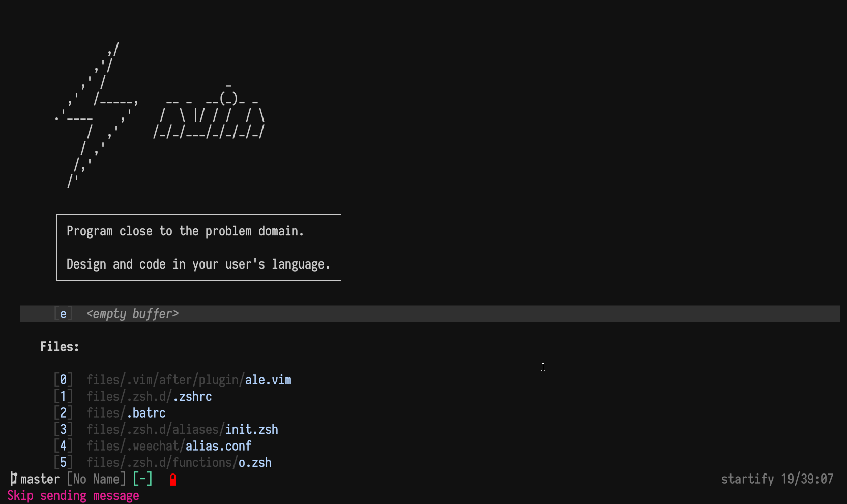Viewport: 847px width, 504px height.
Task: Open the alias.conf file entry
Action: tap(169, 446)
